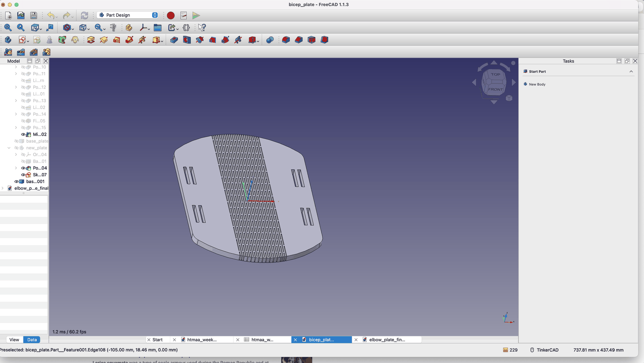This screenshot has height=363, width=644.
Task: Open the Part Design workbench dropdown
Action: pyautogui.click(x=128, y=15)
